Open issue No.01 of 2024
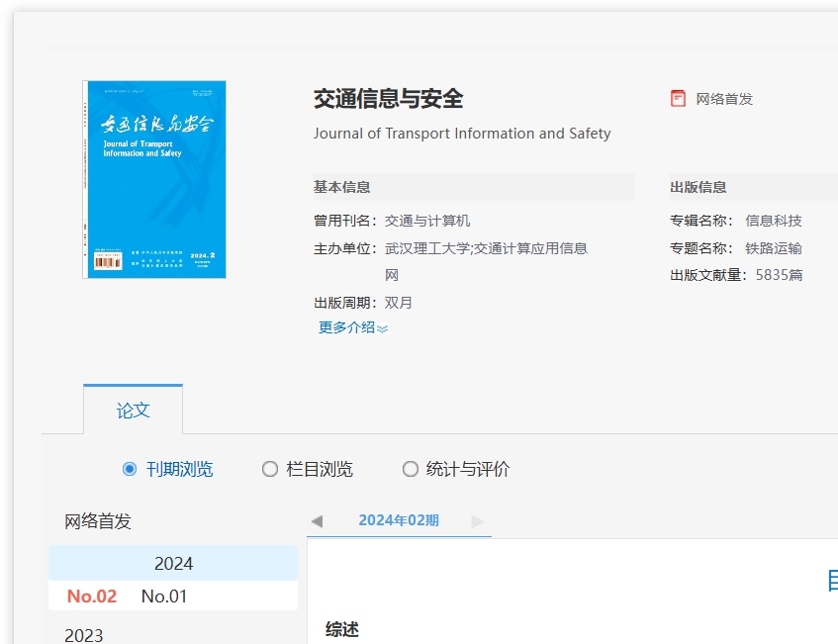The height and width of the screenshot is (644, 838). (x=164, y=596)
